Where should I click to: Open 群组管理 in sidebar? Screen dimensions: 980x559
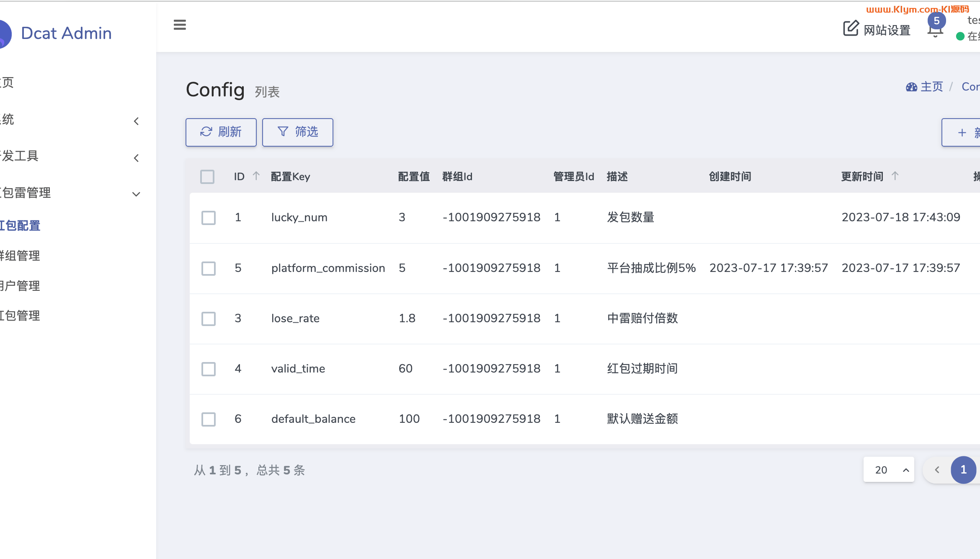(x=20, y=256)
